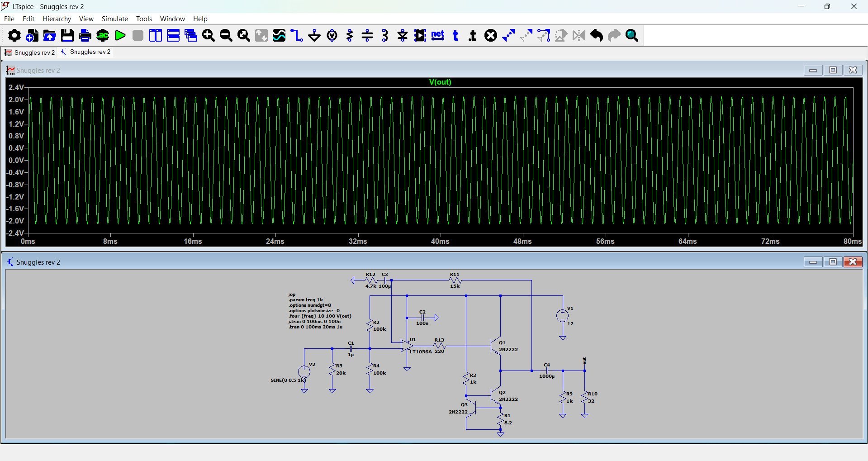The width and height of the screenshot is (868, 461).
Task: Tile windows vertically
Action: (x=156, y=35)
